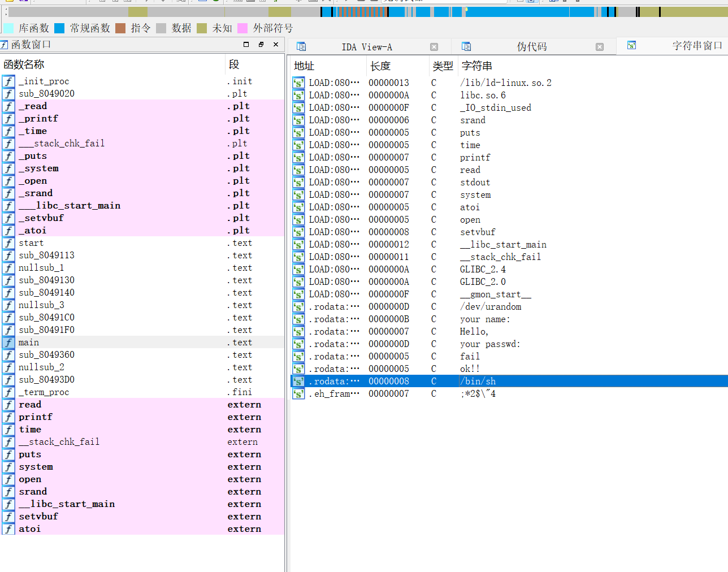Click the 伪代码 tab icon
The height and width of the screenshot is (572, 728).
[466, 47]
